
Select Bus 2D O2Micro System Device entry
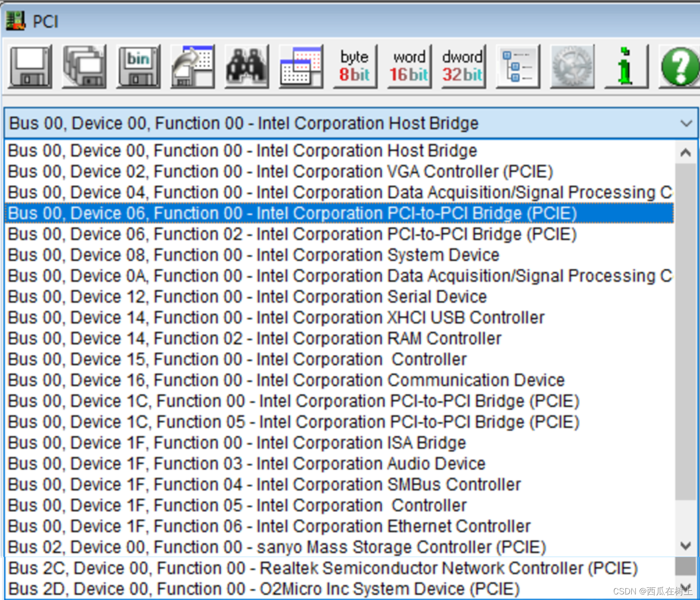coord(339,589)
